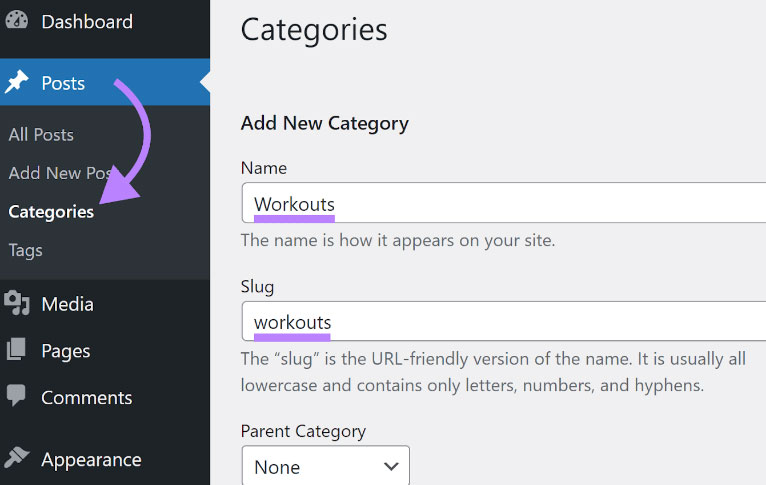766x485 pixels.
Task: Click the Posts pushpin icon
Action: [x=17, y=83]
